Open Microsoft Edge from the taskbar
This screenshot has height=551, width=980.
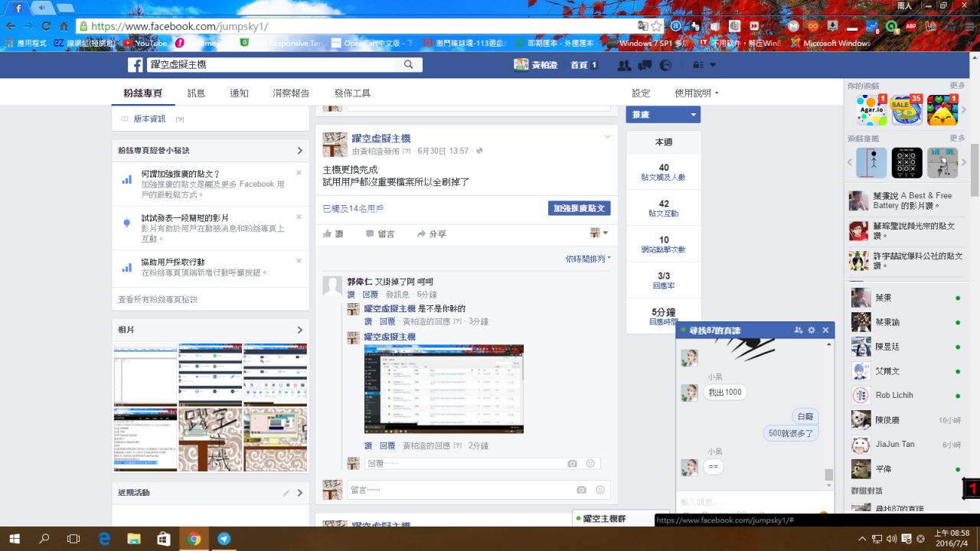(104, 539)
